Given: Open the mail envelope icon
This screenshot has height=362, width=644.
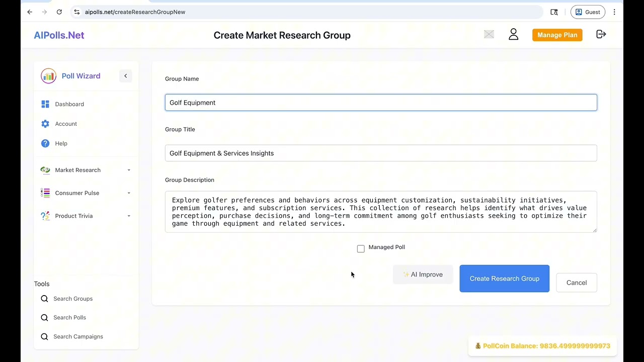Looking at the screenshot, I should click(x=489, y=34).
